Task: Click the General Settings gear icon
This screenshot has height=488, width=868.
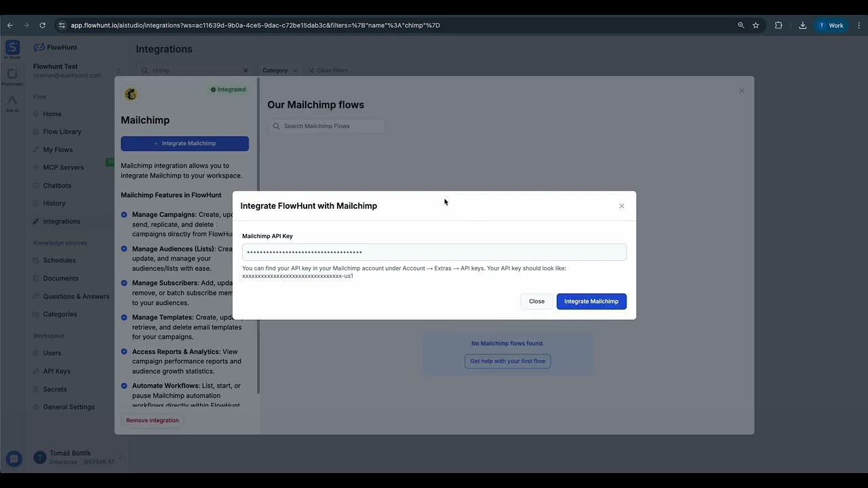Action: click(37, 407)
